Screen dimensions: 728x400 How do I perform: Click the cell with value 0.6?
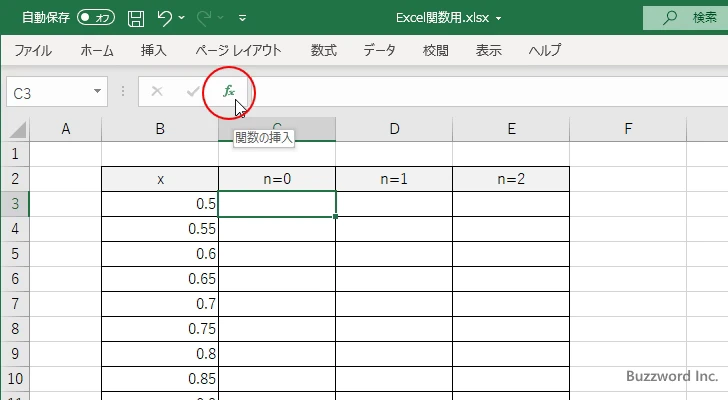point(160,254)
